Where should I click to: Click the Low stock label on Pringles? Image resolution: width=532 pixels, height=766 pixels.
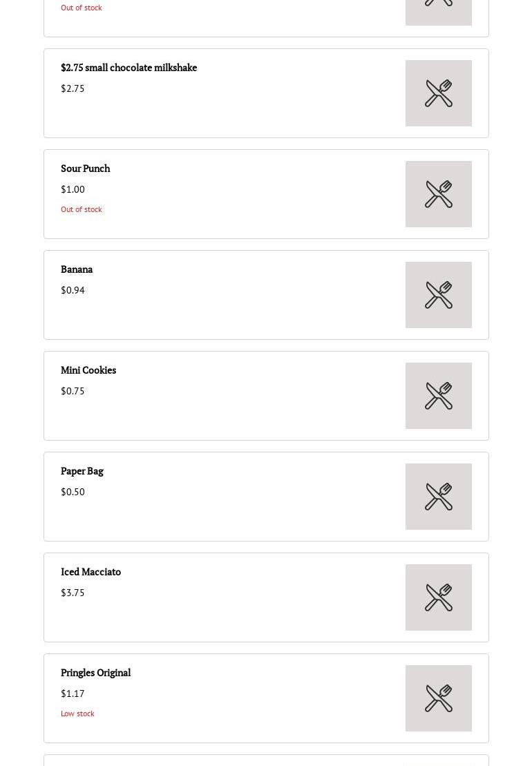77,714
